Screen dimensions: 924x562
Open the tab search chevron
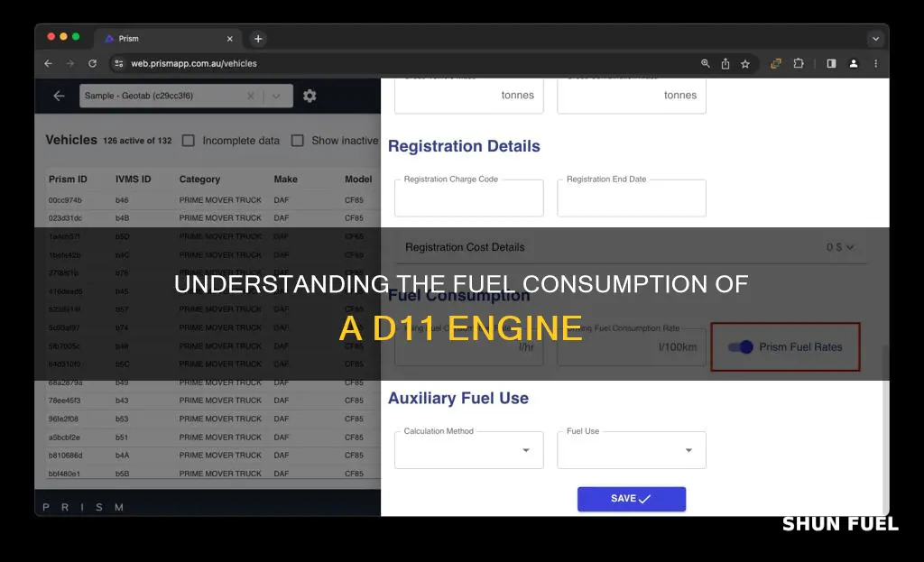[875, 39]
